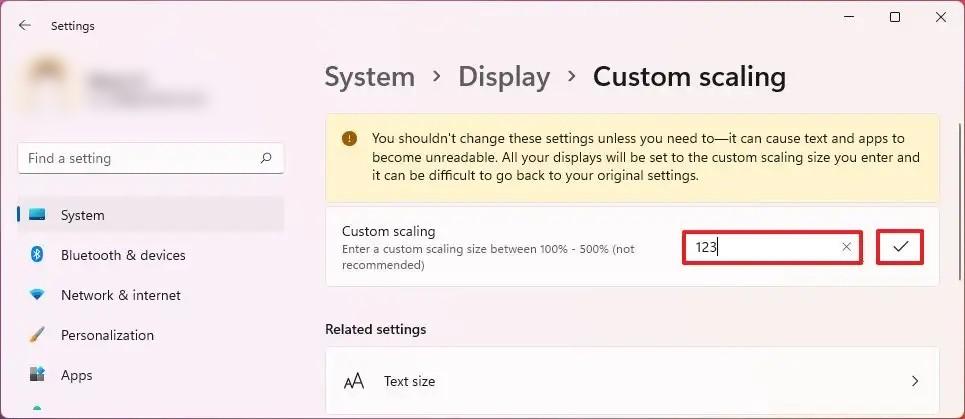
Task: Click the search magnifier icon
Action: click(x=266, y=158)
